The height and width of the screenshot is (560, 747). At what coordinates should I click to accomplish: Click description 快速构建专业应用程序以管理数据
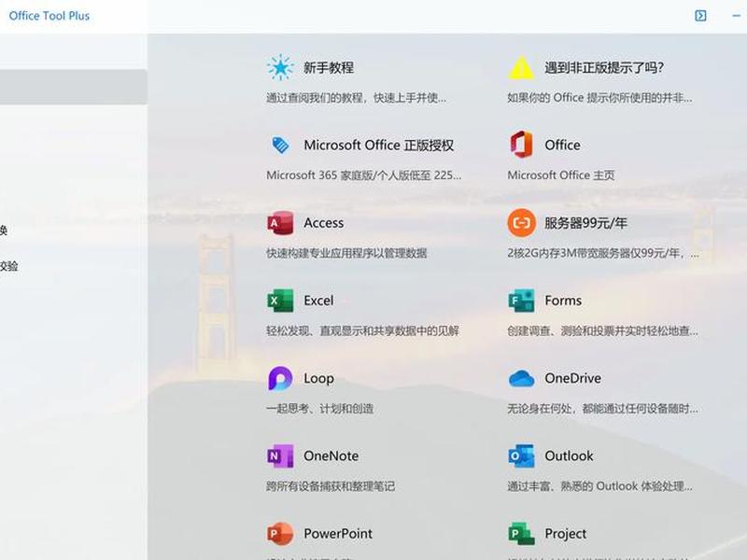coord(346,253)
